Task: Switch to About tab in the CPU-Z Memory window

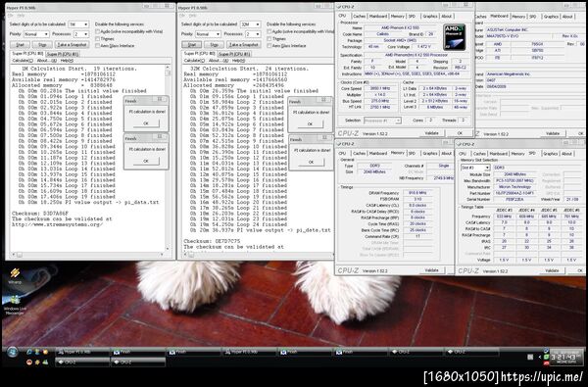Action: (x=446, y=154)
